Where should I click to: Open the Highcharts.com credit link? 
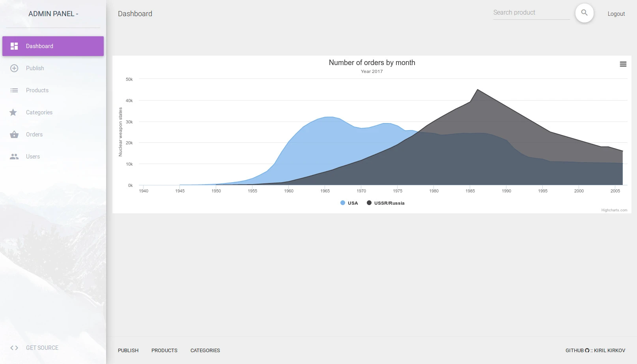tap(614, 210)
